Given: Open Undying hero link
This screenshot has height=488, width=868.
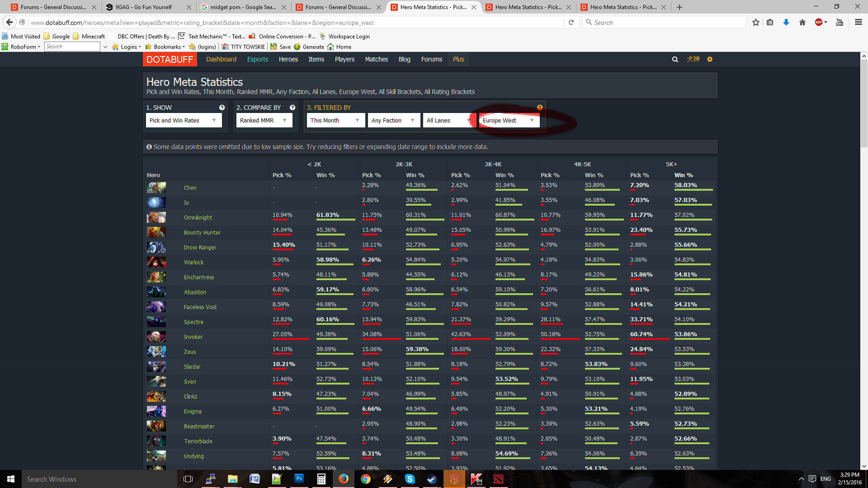Looking at the screenshot, I should coord(193,456).
